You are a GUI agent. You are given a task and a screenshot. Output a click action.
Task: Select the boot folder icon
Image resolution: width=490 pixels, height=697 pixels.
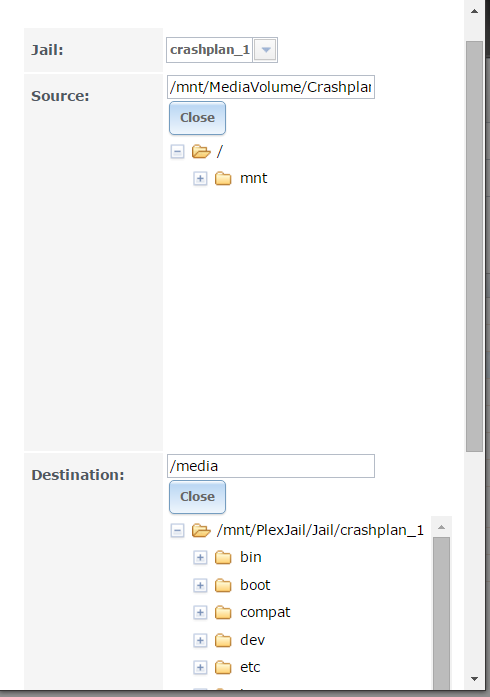223,585
